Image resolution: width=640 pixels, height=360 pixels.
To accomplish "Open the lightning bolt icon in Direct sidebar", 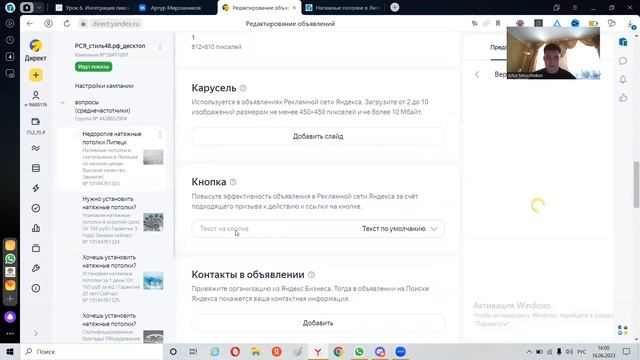I will point(36,188).
